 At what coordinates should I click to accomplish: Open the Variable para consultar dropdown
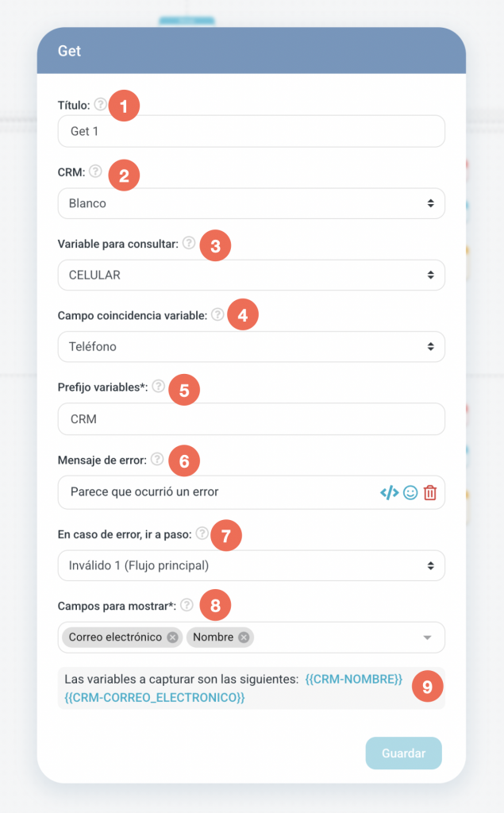(x=251, y=275)
